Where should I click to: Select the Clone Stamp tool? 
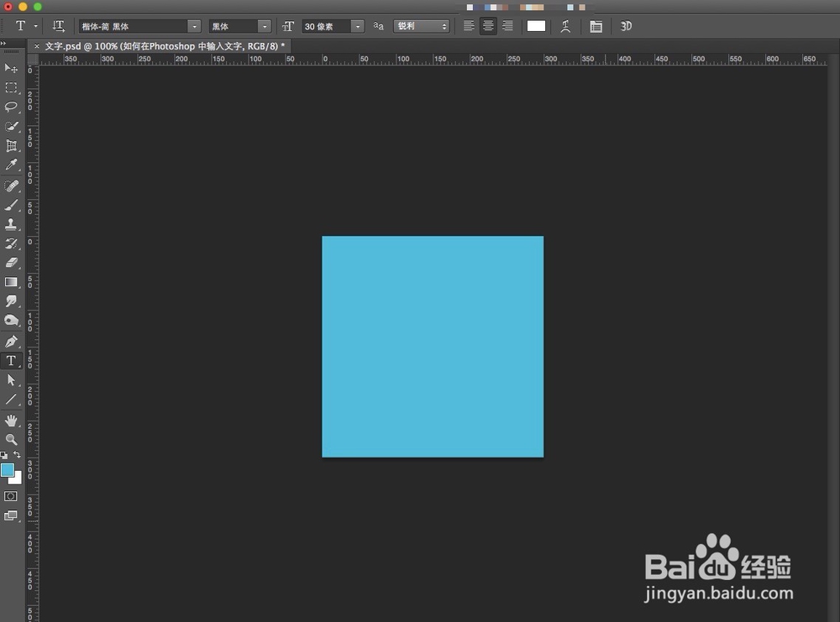[x=11, y=224]
